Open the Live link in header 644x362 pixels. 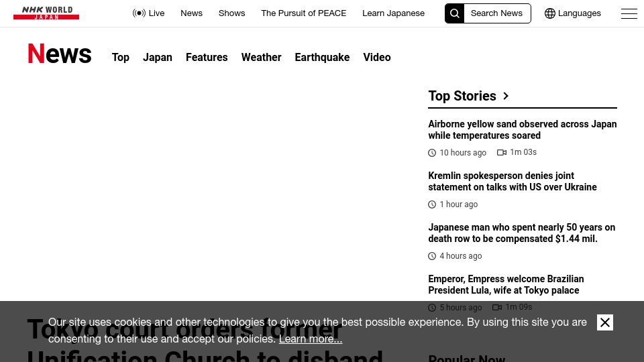coord(149,13)
